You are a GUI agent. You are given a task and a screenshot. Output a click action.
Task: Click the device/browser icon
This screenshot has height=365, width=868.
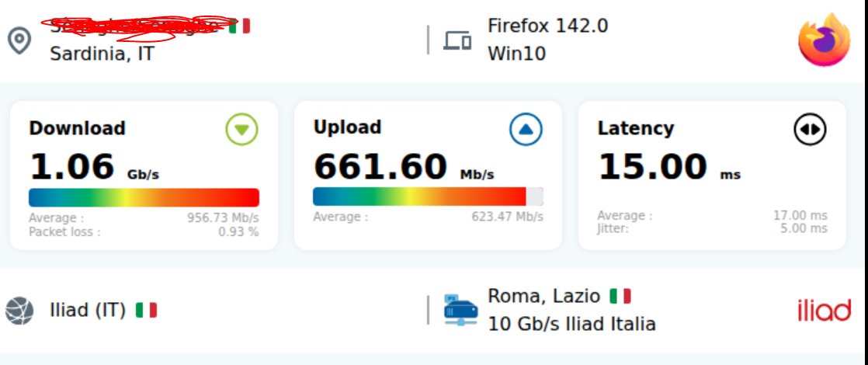click(x=457, y=40)
